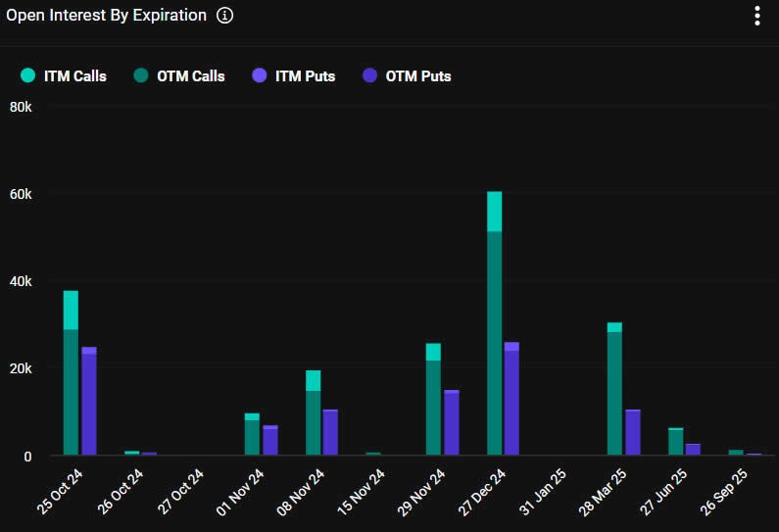Toggle the OTM Puts series label

418,76
